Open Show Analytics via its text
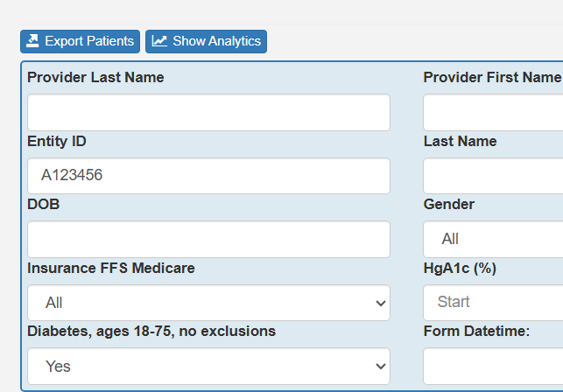Viewport: 563px width, 392px height. click(216, 41)
